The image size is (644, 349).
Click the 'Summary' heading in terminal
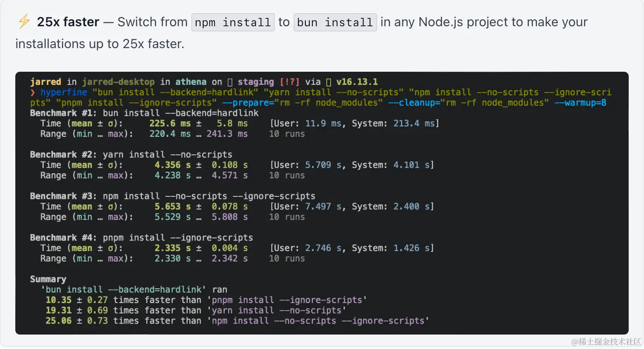(48, 279)
